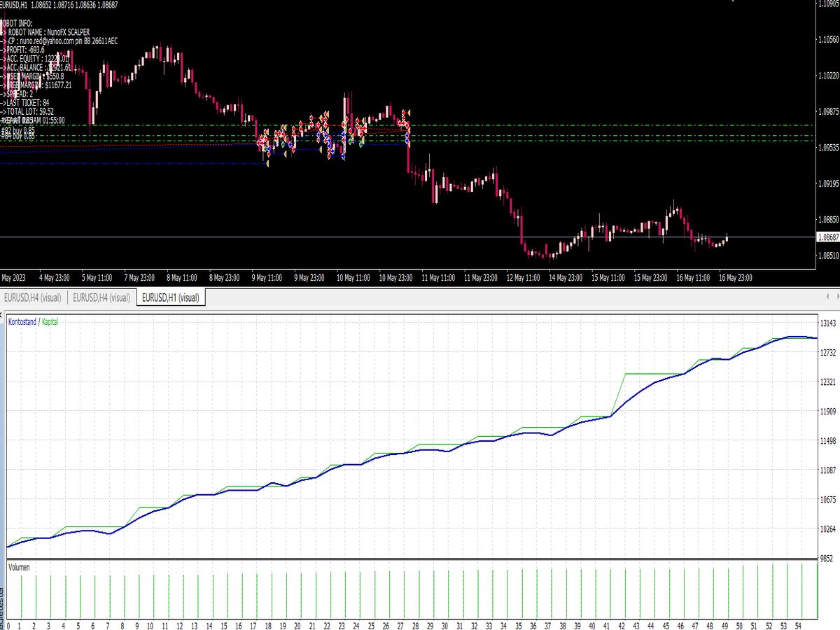This screenshot has height=630, width=840.
Task: Click the #82 buy 0.85 trade label
Action: (17, 132)
